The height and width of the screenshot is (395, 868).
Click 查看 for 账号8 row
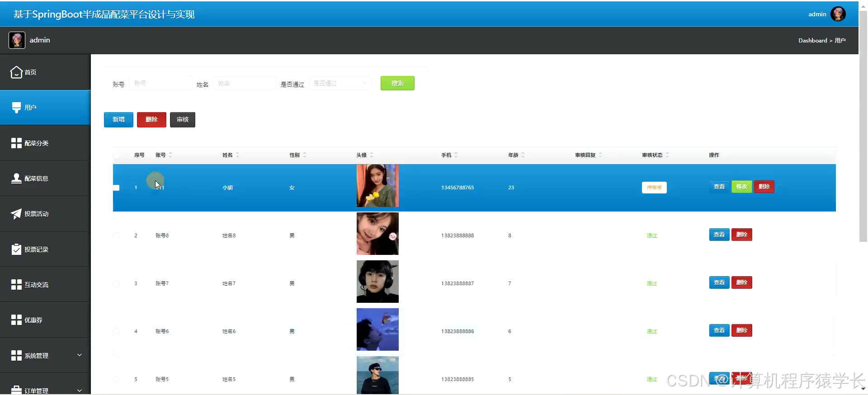tap(719, 235)
